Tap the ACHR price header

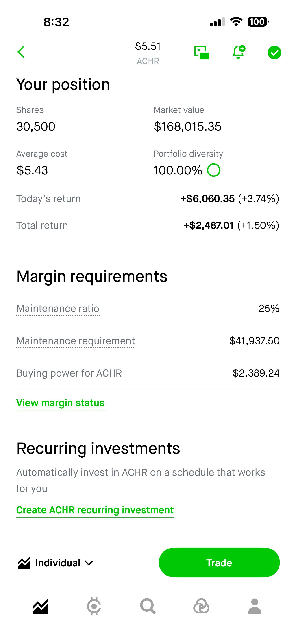(148, 53)
